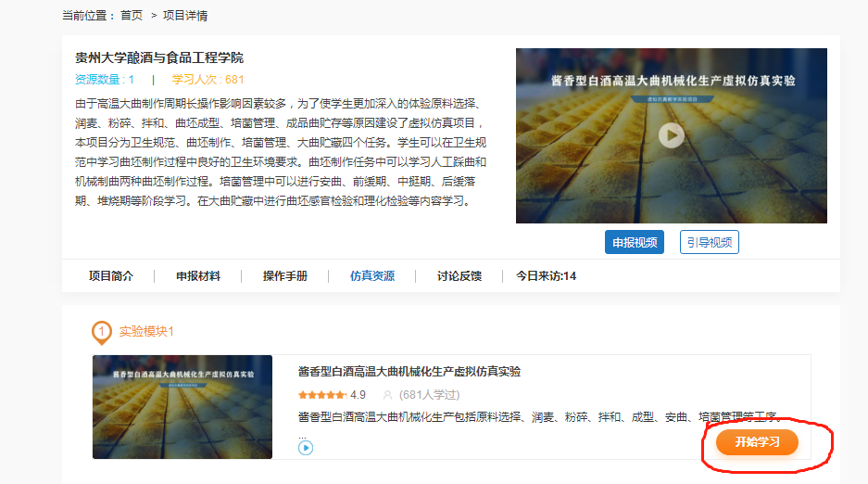Click the 引导视频 button

tap(709, 242)
